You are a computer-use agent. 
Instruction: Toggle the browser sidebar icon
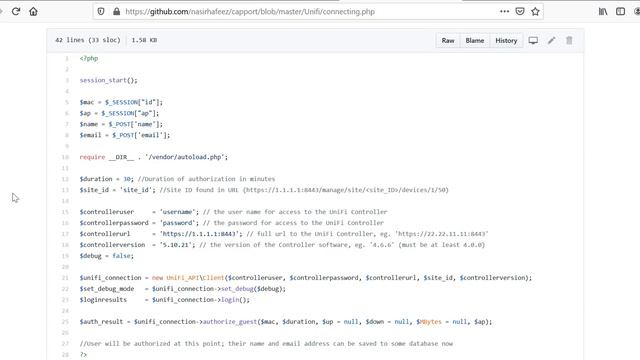(620, 11)
